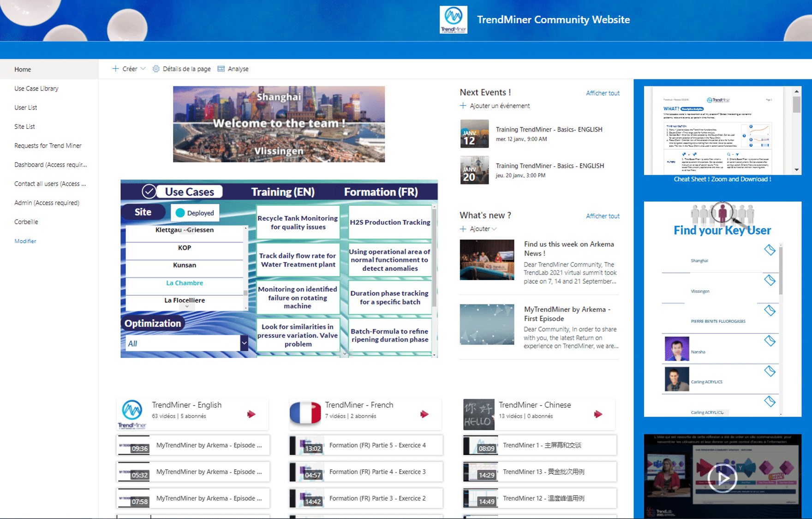Viewport: 812px width, 519px height.
Task: Click the TrendMiner site logo in header
Action: 453,19
